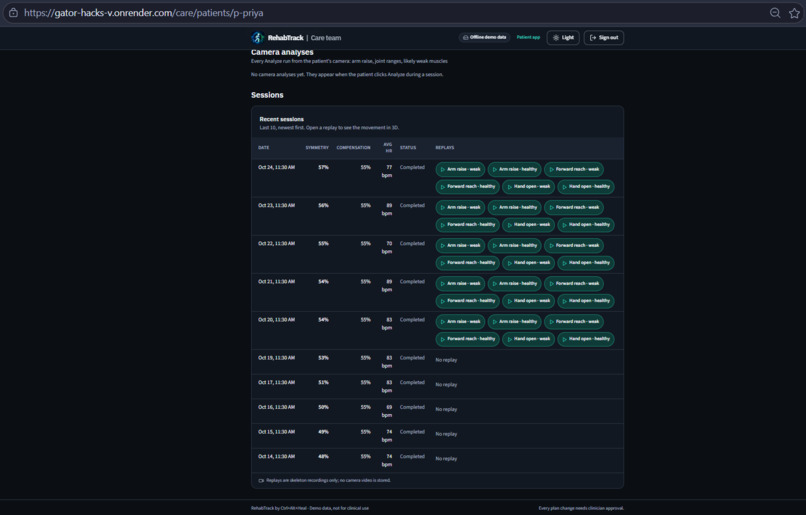Click the Care team label
Viewport: 806px width, 515px height.
[x=326, y=38]
